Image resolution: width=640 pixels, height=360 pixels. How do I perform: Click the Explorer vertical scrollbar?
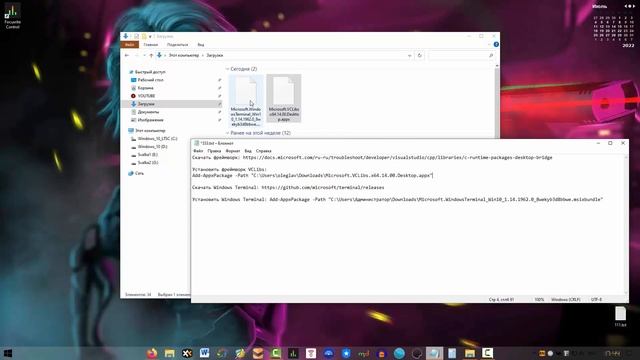tap(497, 102)
